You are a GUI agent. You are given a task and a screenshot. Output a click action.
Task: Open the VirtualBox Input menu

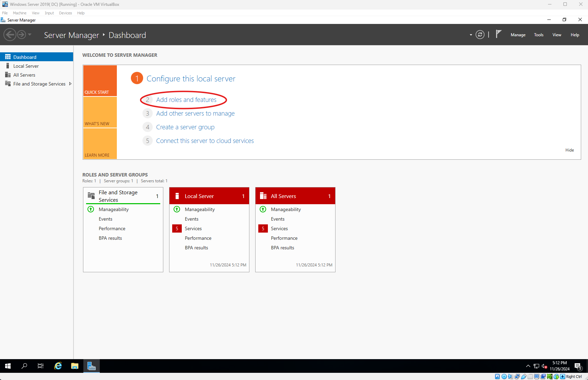49,13
